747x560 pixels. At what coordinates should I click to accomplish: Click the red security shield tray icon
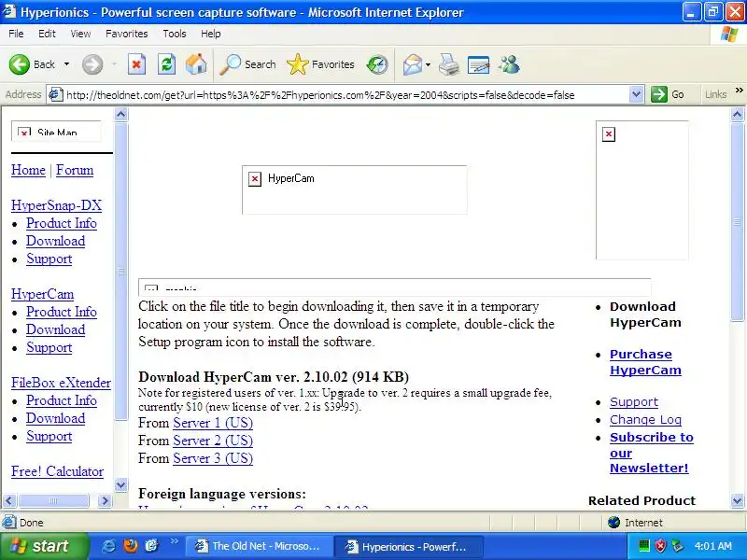[660, 546]
